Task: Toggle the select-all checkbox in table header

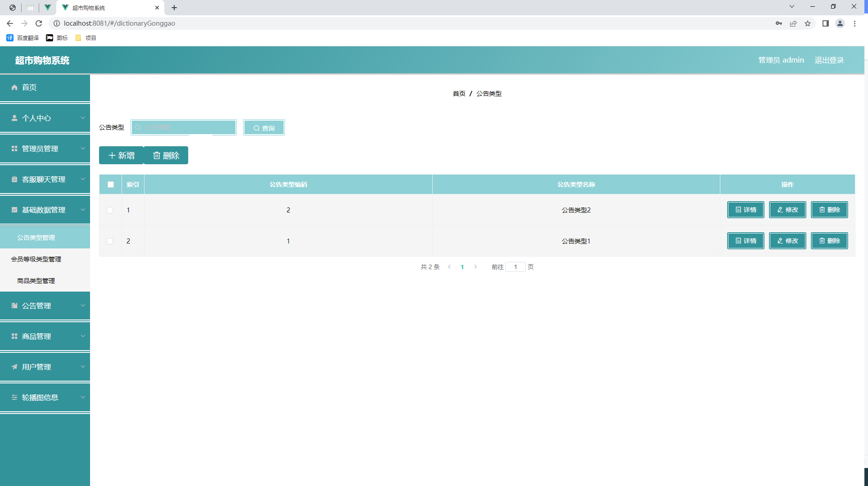Action: (110, 184)
